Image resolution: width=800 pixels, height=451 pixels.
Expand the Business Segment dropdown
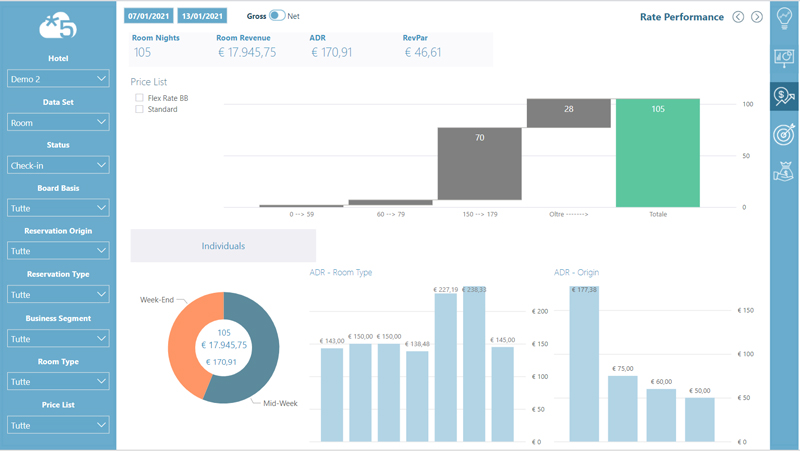(58, 338)
